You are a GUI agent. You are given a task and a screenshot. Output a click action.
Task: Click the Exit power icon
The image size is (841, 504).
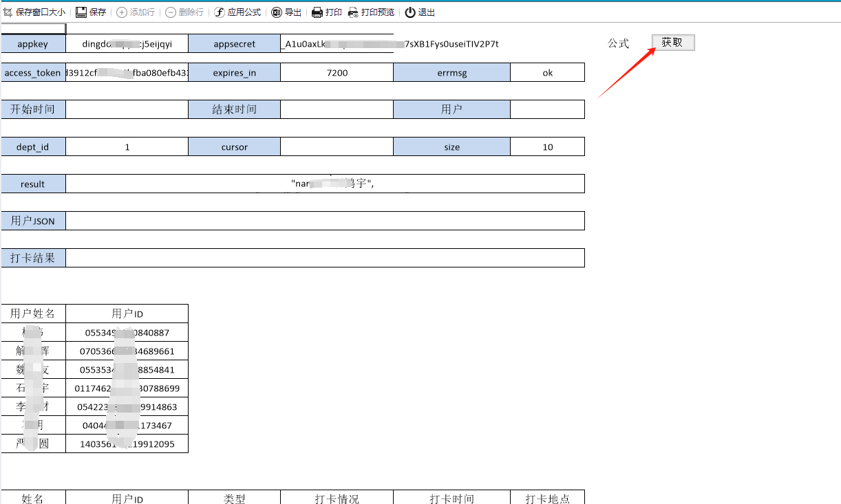(x=410, y=12)
